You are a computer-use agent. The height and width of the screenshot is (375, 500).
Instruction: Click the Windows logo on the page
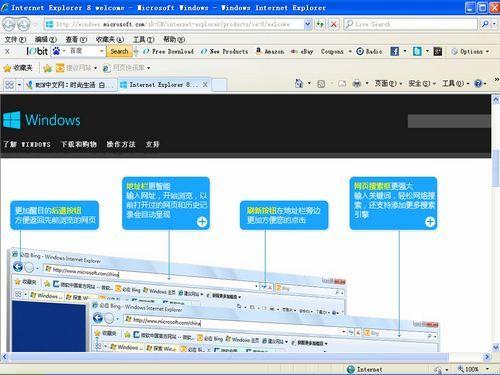pos(42,120)
